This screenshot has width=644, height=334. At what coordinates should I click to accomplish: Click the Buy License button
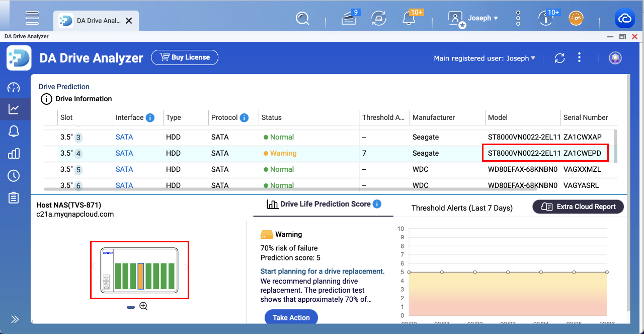[x=184, y=57]
